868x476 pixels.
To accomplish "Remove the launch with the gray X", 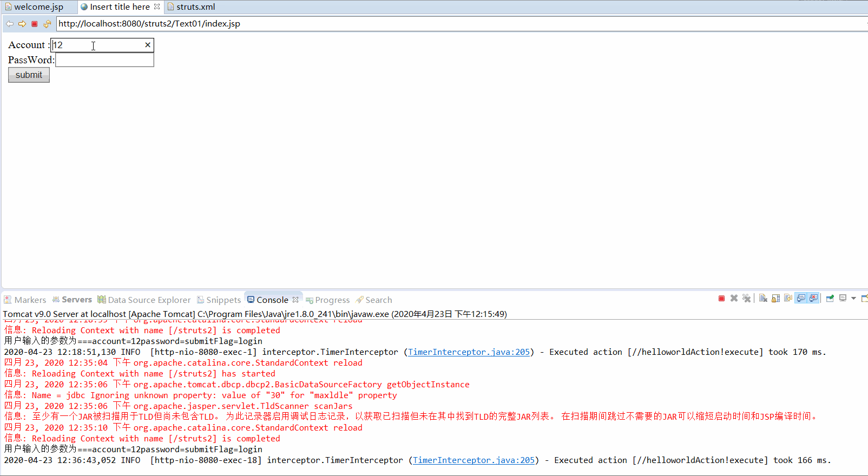I will (x=734, y=299).
